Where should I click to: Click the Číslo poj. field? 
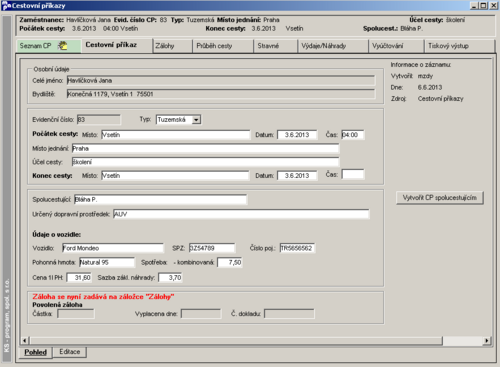tap(297, 248)
